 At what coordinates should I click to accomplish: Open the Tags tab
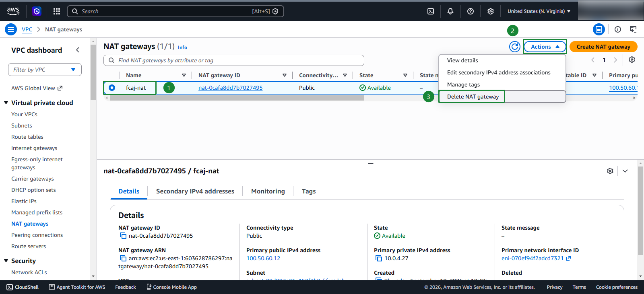309,191
